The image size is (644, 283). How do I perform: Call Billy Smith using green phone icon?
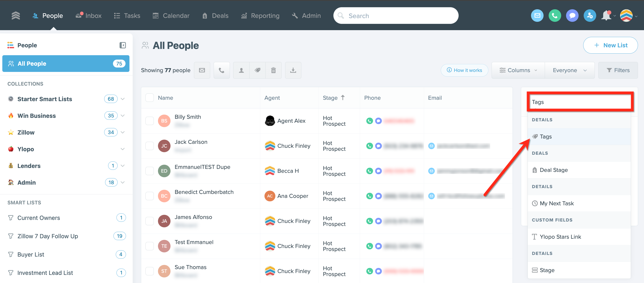click(370, 121)
